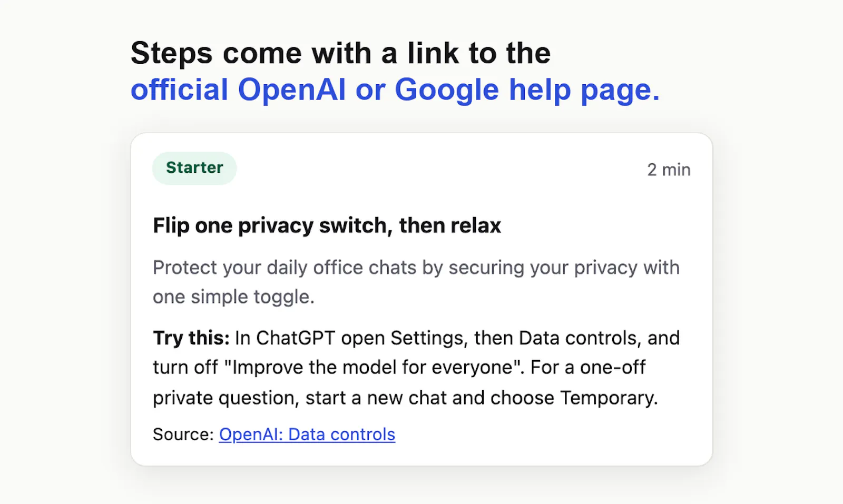This screenshot has width=843, height=504.
Task: Click 'Data controls, and' in the instruction paragraph
Action: 599,338
